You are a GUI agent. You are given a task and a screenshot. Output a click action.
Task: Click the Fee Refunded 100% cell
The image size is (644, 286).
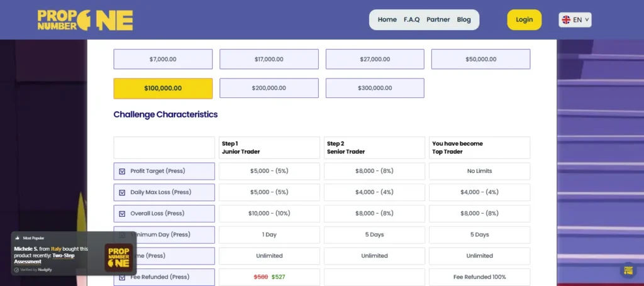pos(479,277)
